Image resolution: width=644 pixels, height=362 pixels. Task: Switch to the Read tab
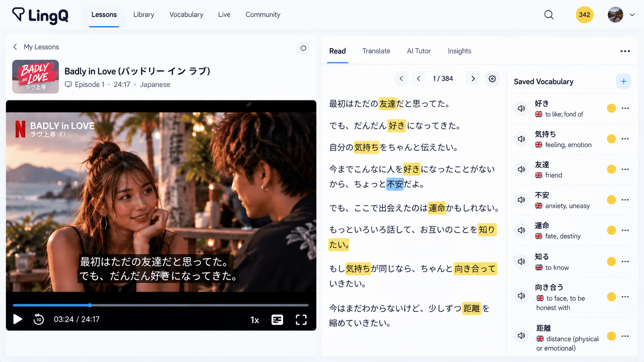click(x=337, y=51)
